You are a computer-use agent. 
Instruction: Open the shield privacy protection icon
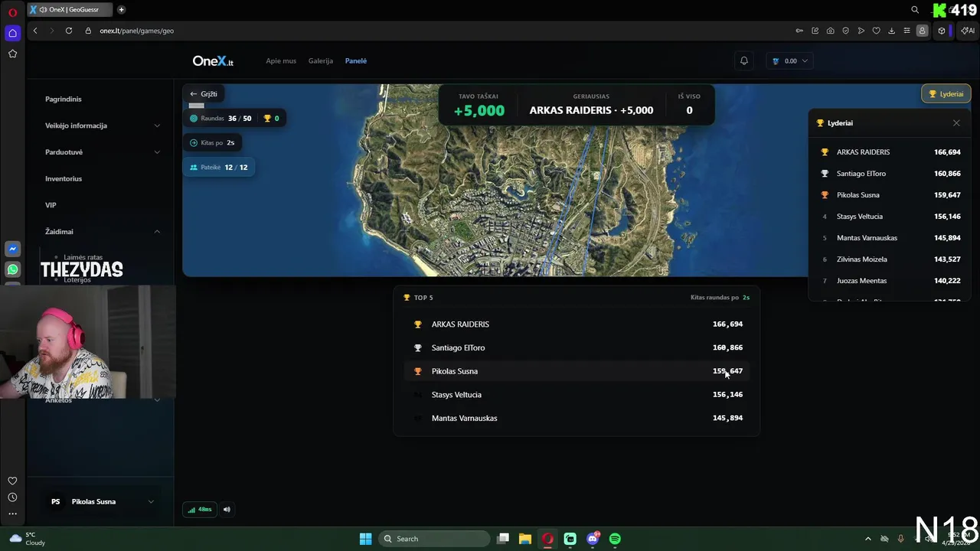(x=845, y=31)
